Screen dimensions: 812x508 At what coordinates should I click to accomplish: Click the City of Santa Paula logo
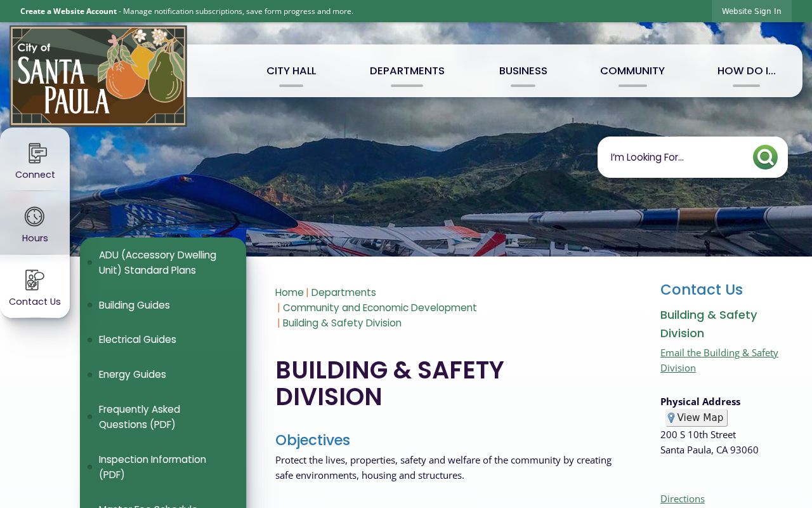[98, 76]
